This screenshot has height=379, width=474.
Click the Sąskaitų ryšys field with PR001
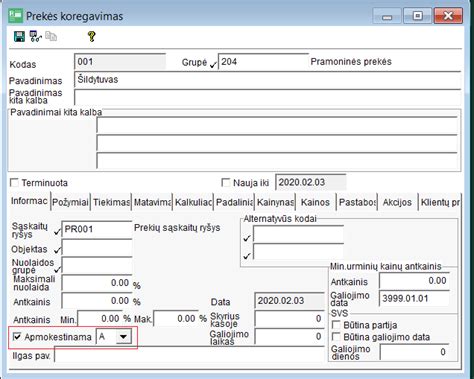pos(97,229)
